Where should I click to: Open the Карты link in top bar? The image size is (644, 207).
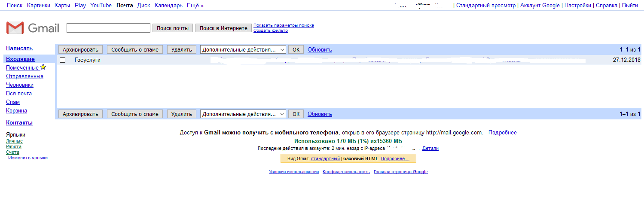[x=62, y=6]
